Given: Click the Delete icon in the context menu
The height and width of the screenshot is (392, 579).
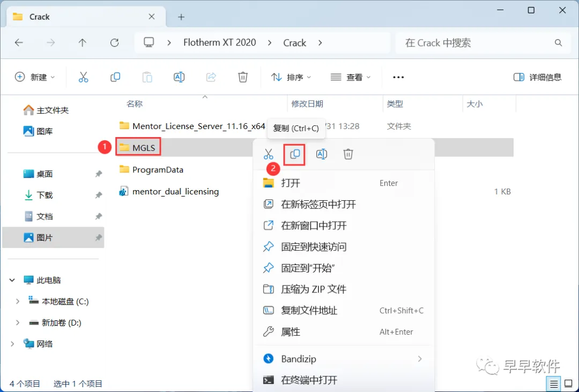Looking at the screenshot, I should coord(348,154).
